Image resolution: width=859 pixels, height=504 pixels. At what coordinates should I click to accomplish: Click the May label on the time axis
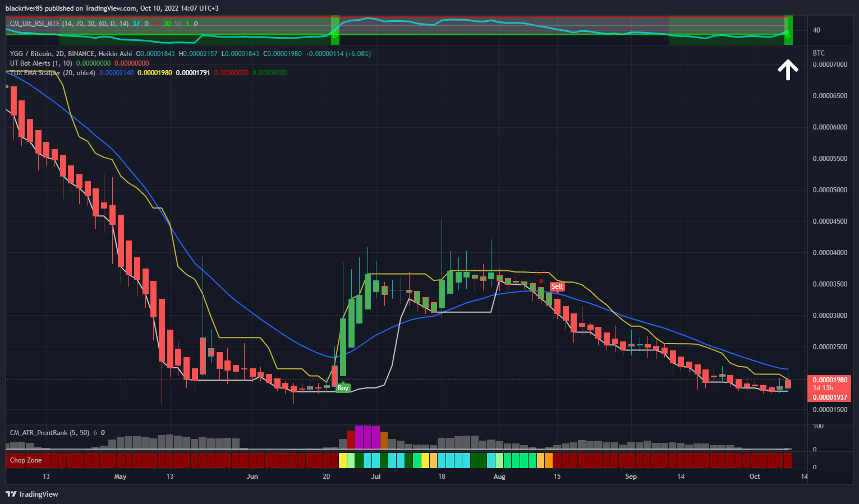[x=120, y=477]
